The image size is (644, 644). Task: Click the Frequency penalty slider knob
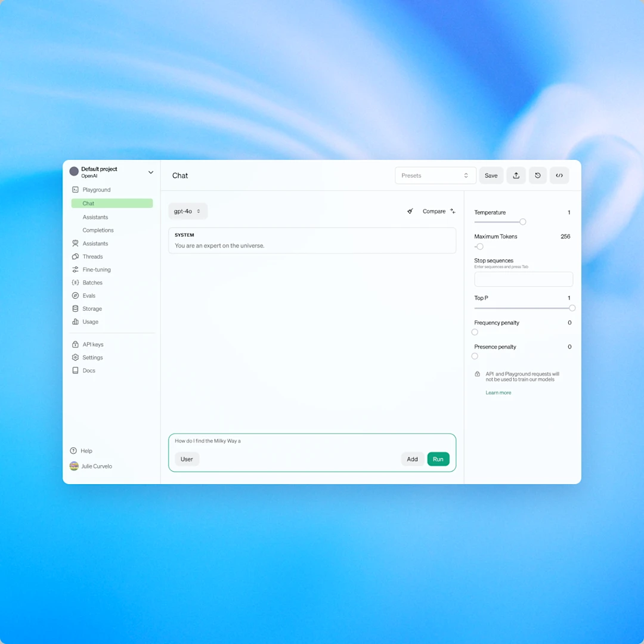point(475,332)
